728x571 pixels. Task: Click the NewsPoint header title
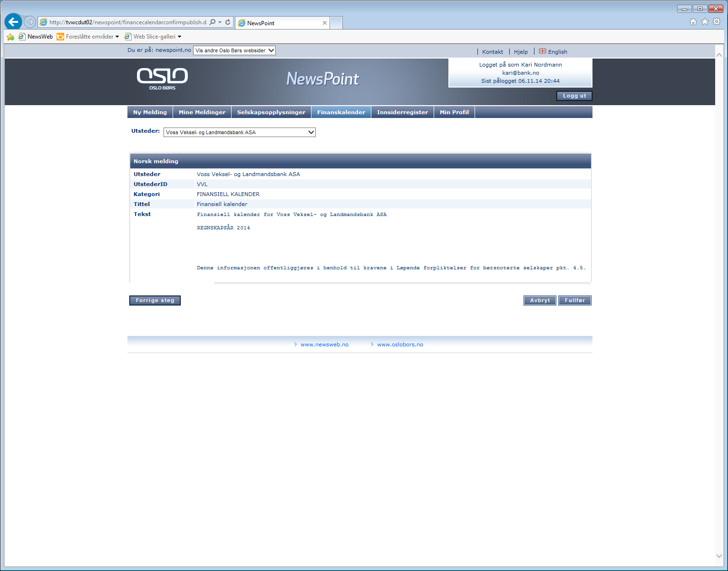(x=323, y=79)
